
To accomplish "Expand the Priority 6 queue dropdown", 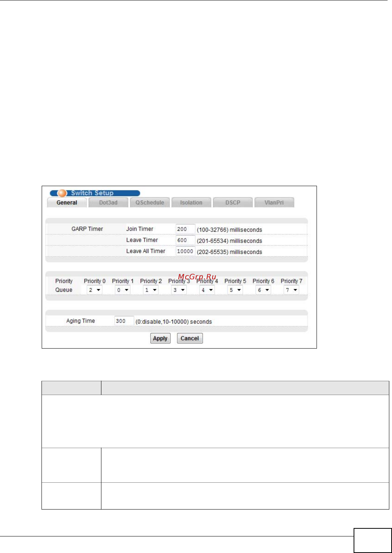I will (x=263, y=290).
